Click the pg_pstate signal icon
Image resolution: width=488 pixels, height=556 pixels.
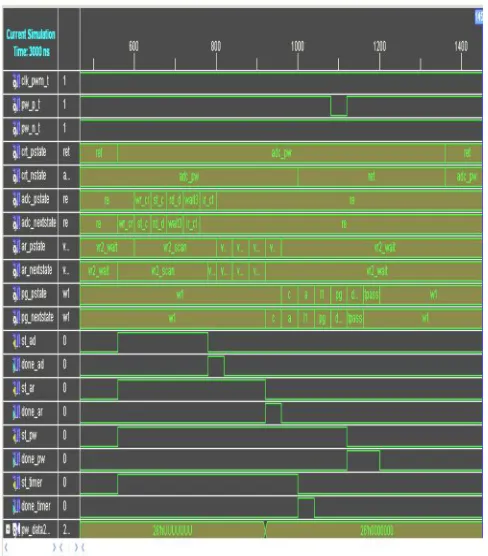pos(16,294)
